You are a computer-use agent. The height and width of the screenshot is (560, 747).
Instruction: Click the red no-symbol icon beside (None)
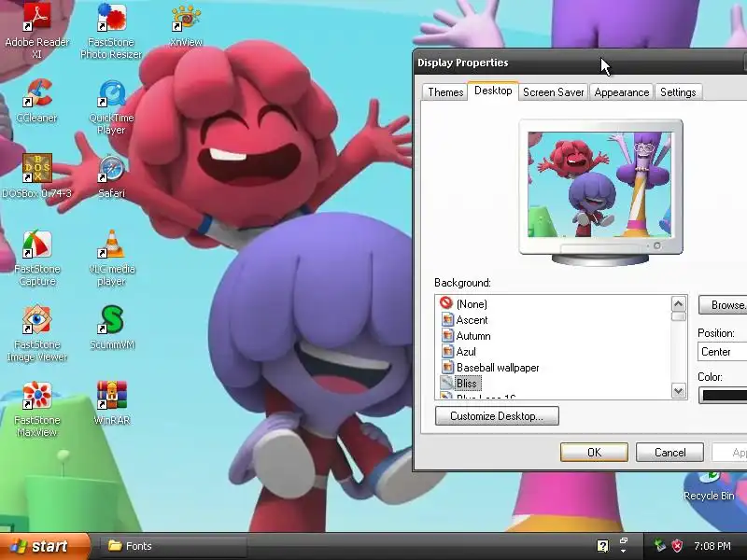pos(446,302)
